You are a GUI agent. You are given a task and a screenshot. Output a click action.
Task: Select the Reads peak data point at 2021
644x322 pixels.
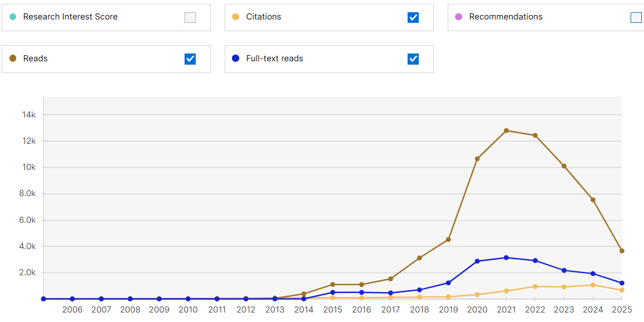506,130
